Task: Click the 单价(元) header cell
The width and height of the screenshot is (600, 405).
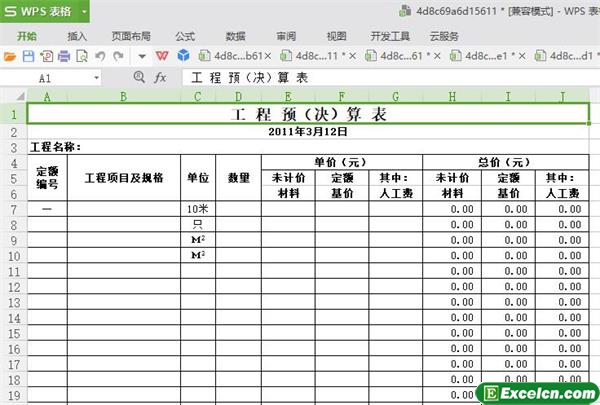Action: click(x=342, y=162)
